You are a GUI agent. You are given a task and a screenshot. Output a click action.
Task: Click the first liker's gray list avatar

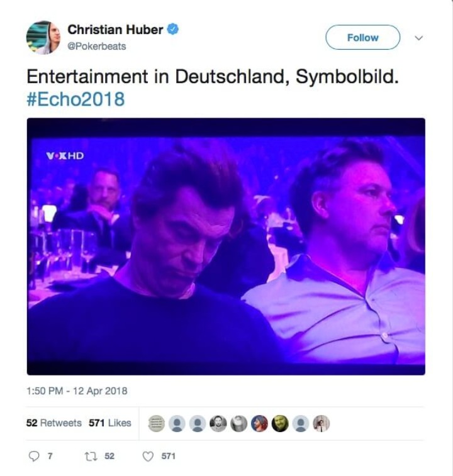tap(157, 423)
